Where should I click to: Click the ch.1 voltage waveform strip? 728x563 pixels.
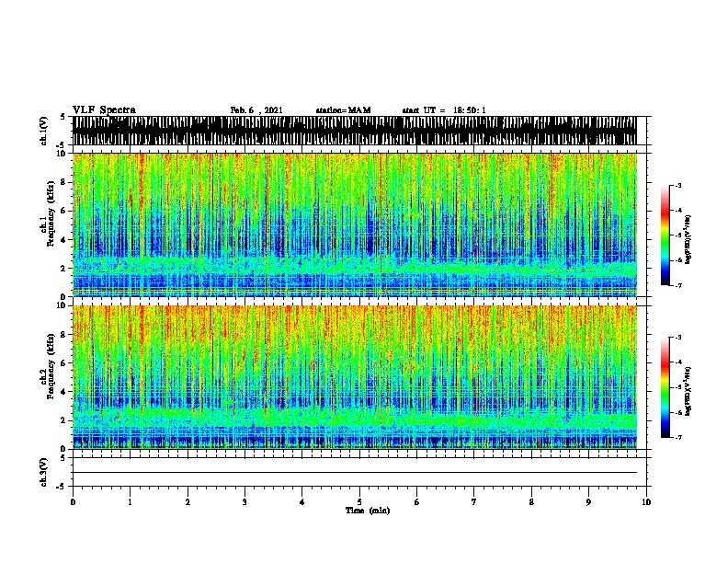[x=355, y=131]
